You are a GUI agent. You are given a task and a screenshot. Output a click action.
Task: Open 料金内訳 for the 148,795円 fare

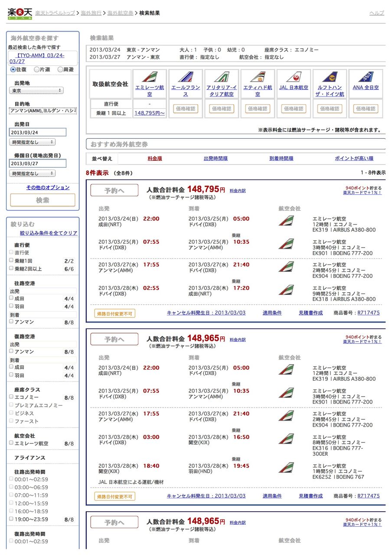tap(238, 190)
